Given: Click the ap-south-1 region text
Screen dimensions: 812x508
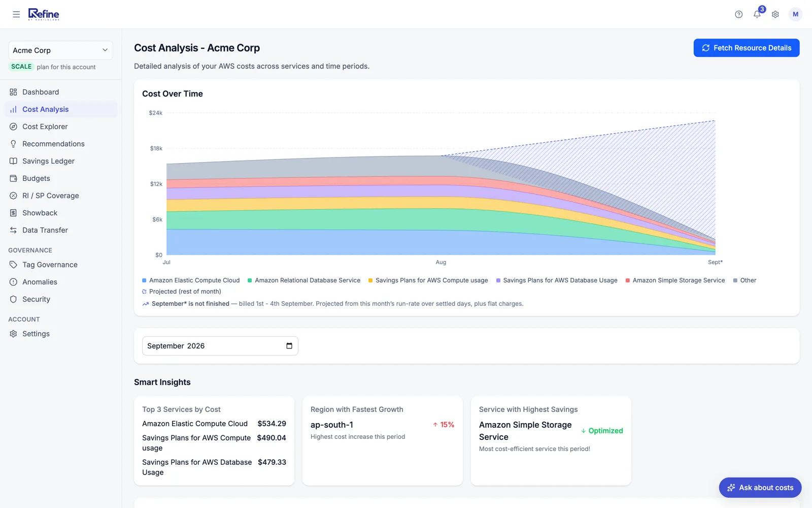Looking at the screenshot, I should [332, 425].
